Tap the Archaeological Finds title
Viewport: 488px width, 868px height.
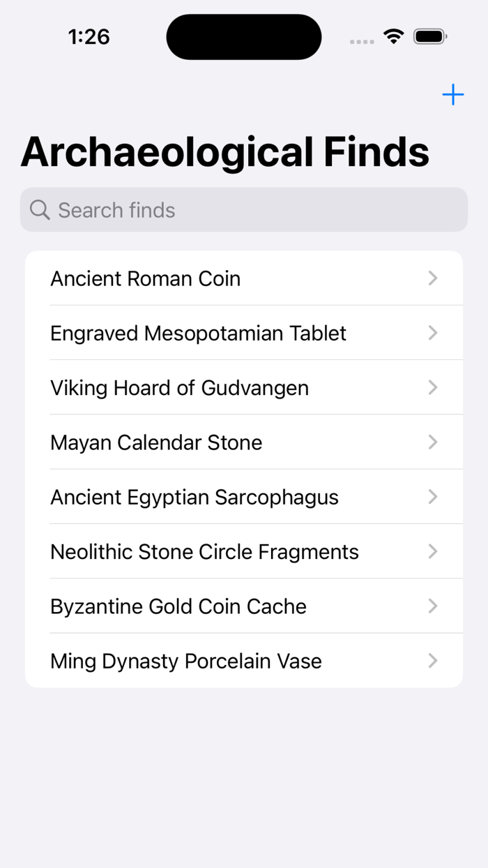(224, 151)
